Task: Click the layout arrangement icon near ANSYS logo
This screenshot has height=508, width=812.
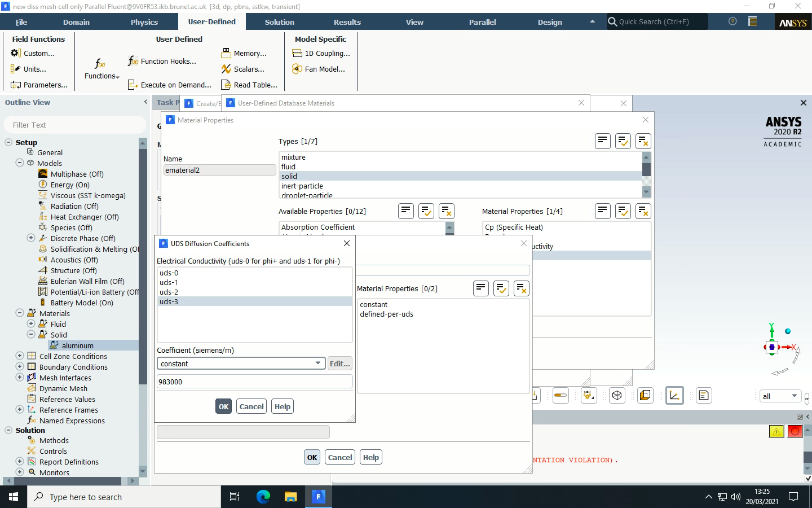Action: (752, 21)
